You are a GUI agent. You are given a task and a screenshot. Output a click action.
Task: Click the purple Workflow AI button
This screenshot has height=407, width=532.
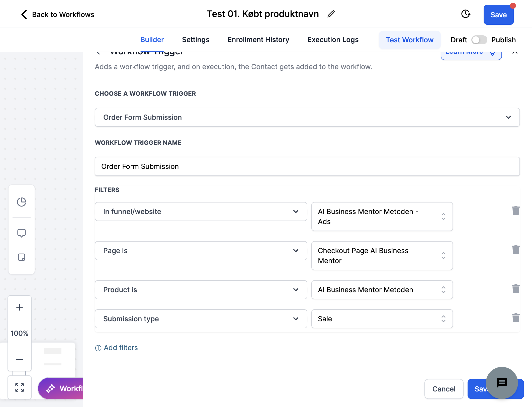pyautogui.click(x=60, y=388)
